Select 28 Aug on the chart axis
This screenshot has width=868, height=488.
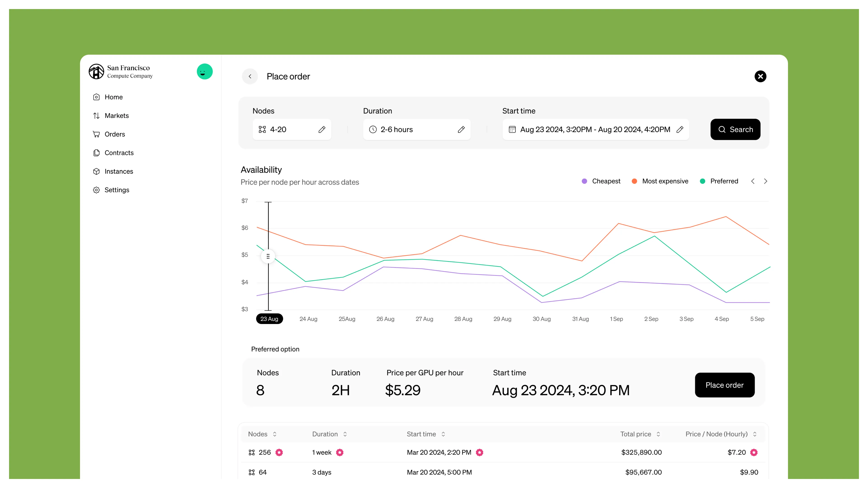(463, 319)
